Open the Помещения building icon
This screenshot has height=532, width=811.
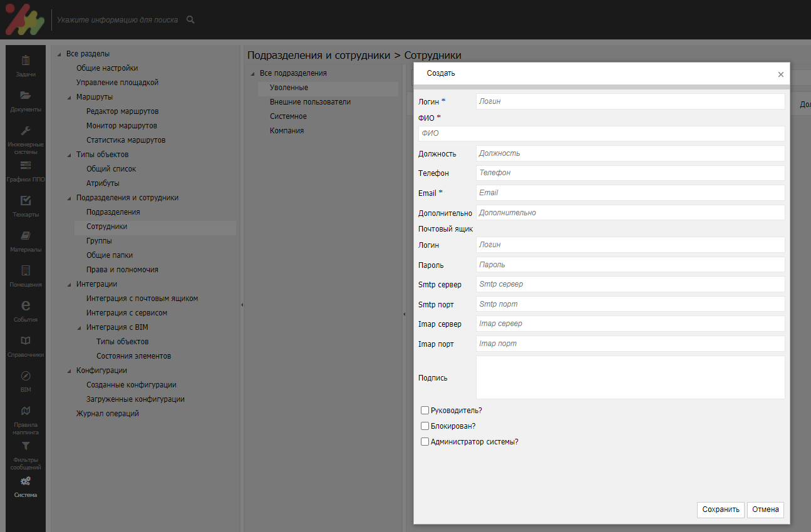(26, 271)
